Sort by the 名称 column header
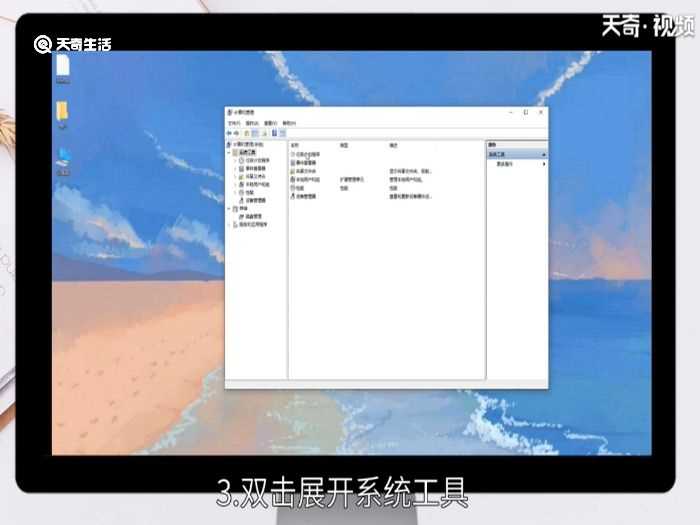Viewport: 700px width, 525px height. (x=295, y=146)
